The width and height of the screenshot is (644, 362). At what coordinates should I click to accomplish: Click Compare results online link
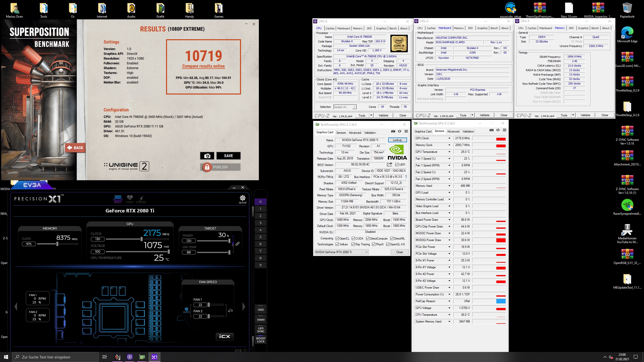tap(204, 66)
